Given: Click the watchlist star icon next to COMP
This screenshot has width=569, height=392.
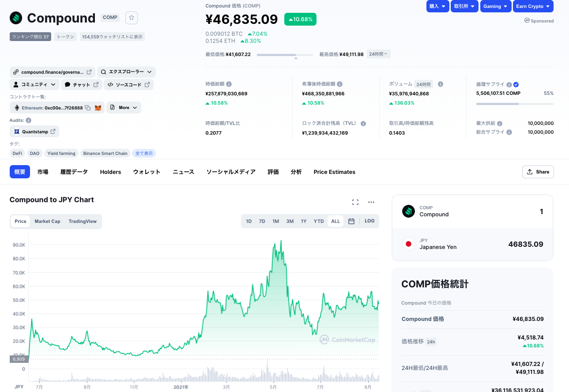Looking at the screenshot, I should 132,18.
